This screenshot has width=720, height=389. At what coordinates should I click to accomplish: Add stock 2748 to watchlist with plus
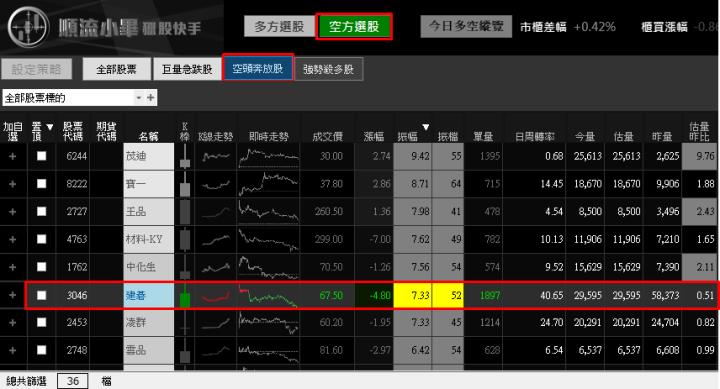tap(12, 350)
